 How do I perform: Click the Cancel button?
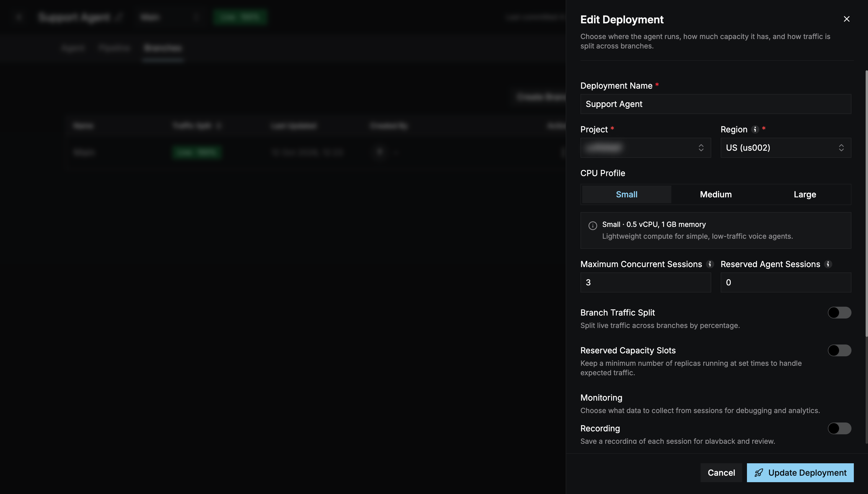721,473
